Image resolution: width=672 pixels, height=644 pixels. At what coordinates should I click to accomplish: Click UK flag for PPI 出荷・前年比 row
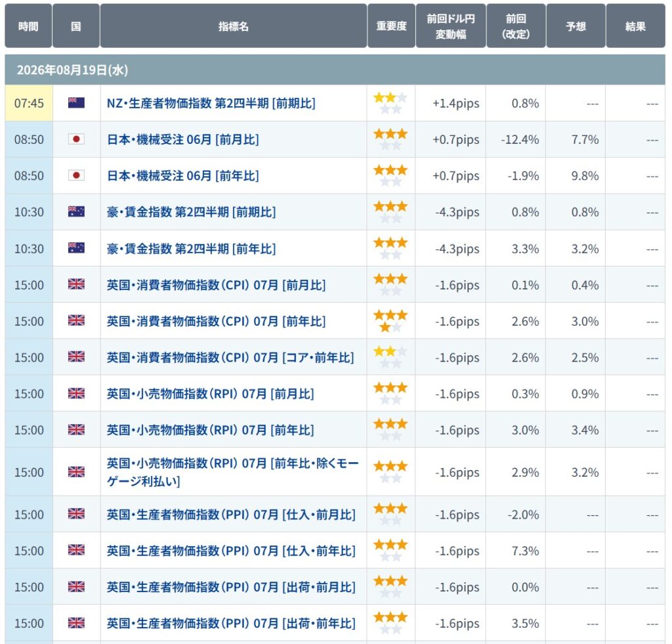pos(76,623)
